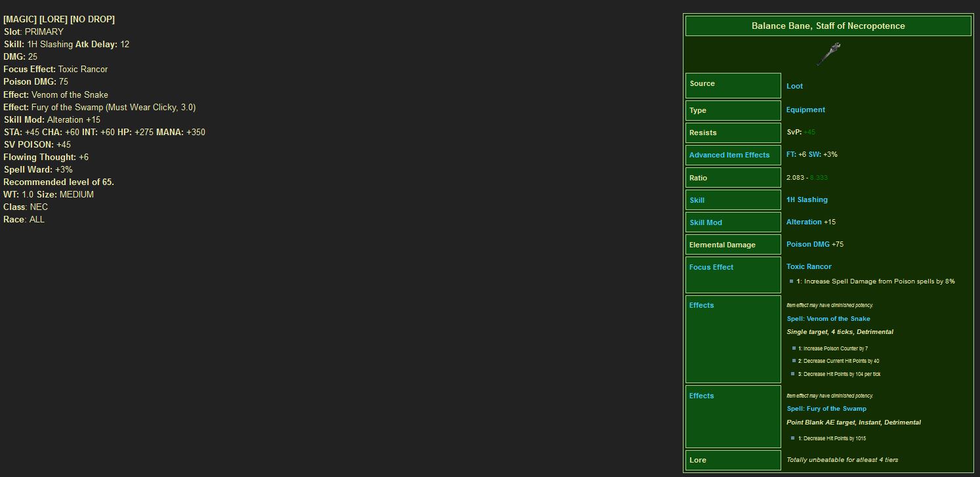980x477 pixels.
Task: Click the Balance Bane, Staff of Necropotence title
Action: [828, 26]
